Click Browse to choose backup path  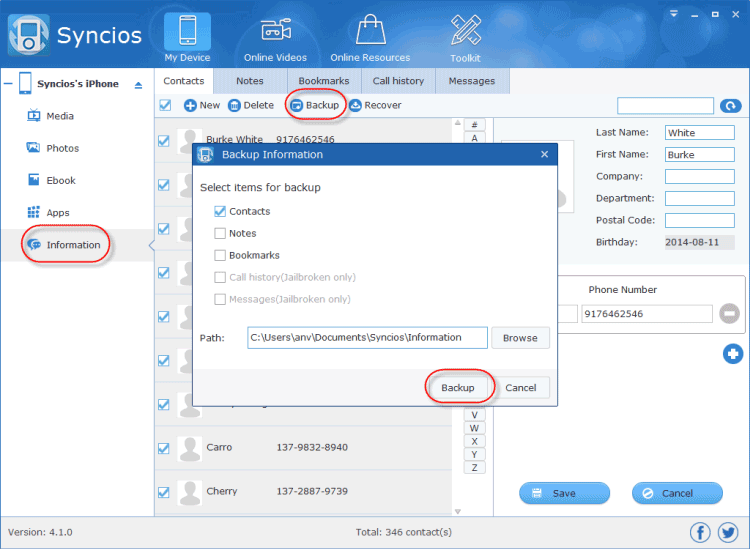pyautogui.click(x=520, y=338)
